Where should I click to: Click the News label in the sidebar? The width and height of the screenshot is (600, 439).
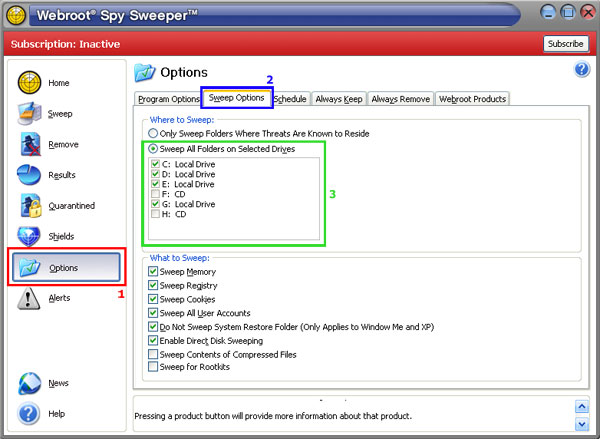(58, 383)
